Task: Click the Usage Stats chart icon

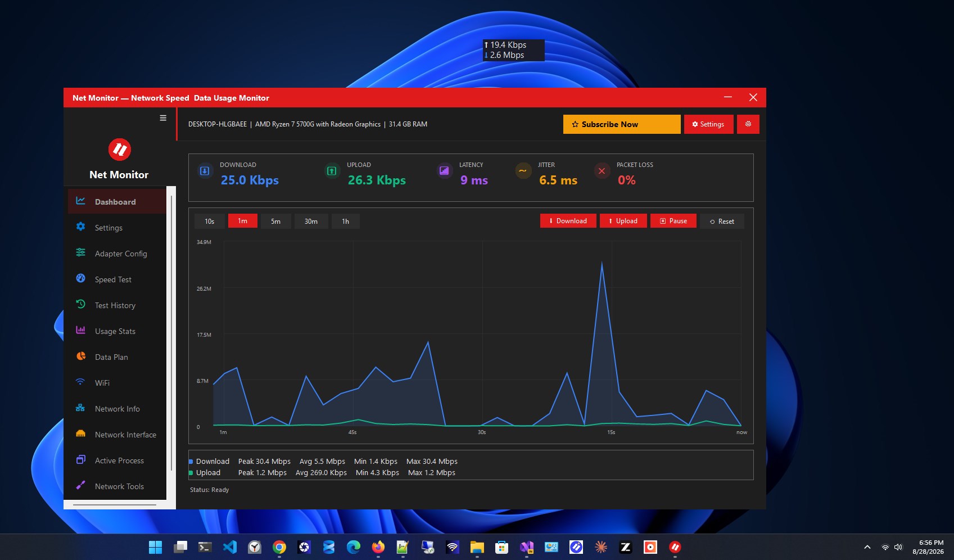Action: point(80,330)
